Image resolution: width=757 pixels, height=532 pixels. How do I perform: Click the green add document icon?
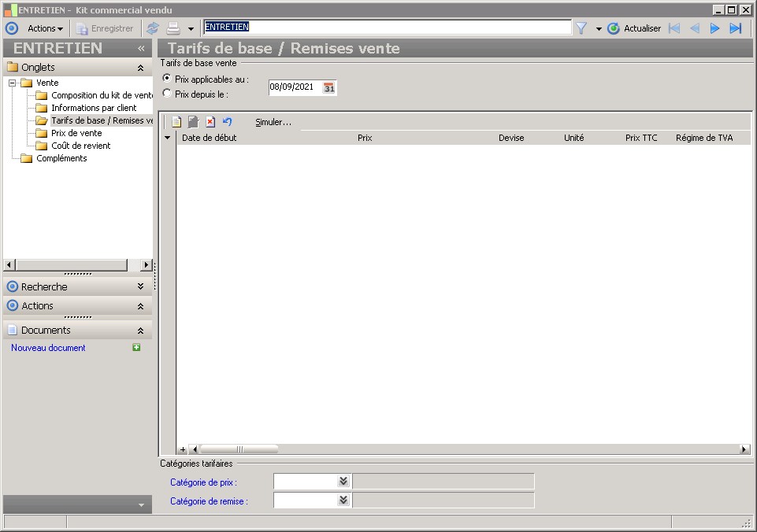[x=136, y=347]
